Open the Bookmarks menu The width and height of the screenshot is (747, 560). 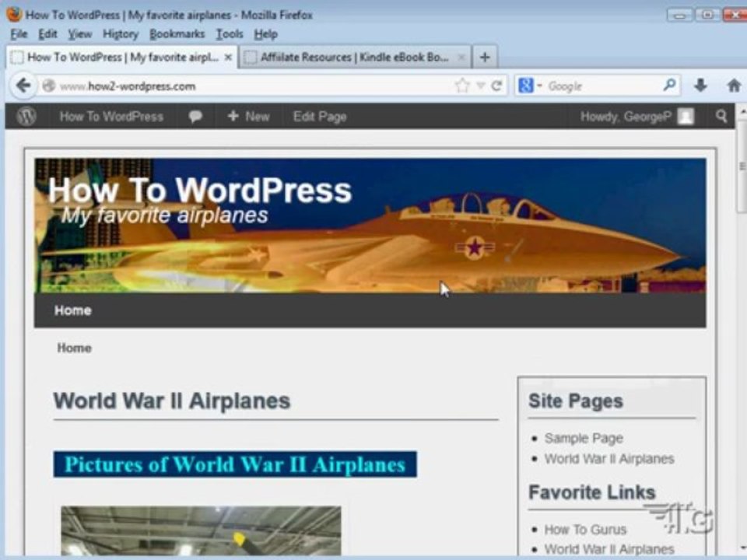pos(177,34)
